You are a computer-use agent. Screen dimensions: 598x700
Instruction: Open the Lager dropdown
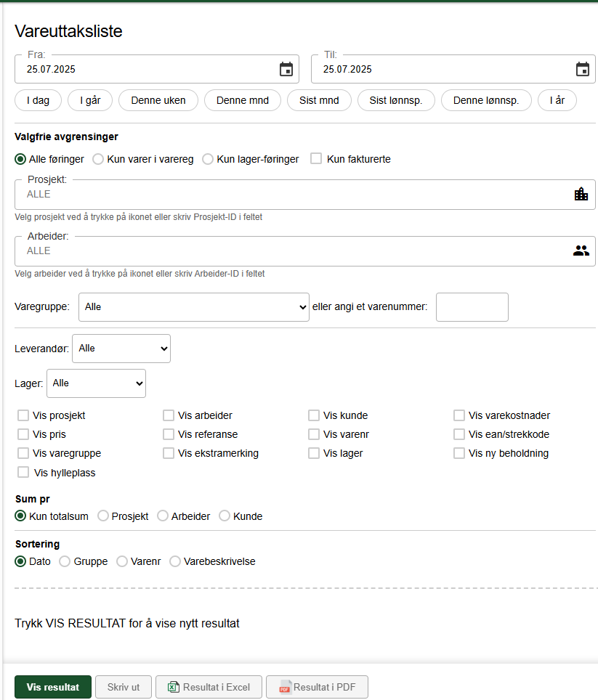(x=96, y=383)
